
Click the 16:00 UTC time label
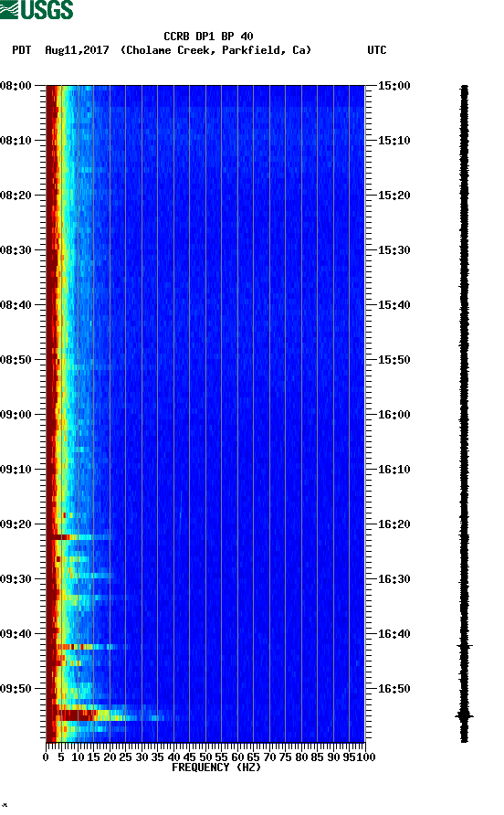394,415
